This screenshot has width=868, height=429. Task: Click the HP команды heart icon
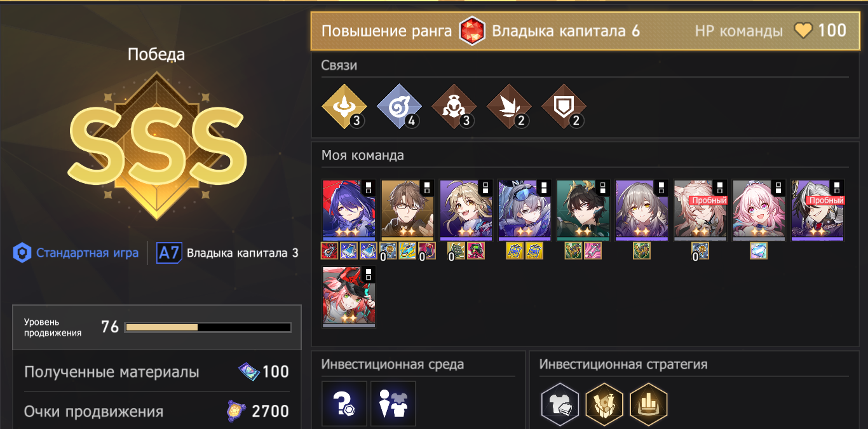point(803,31)
